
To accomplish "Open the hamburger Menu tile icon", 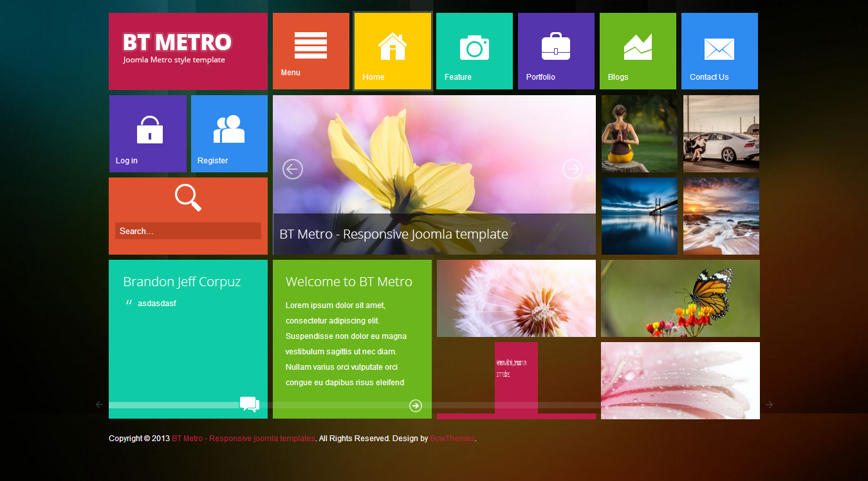I will pos(311,46).
